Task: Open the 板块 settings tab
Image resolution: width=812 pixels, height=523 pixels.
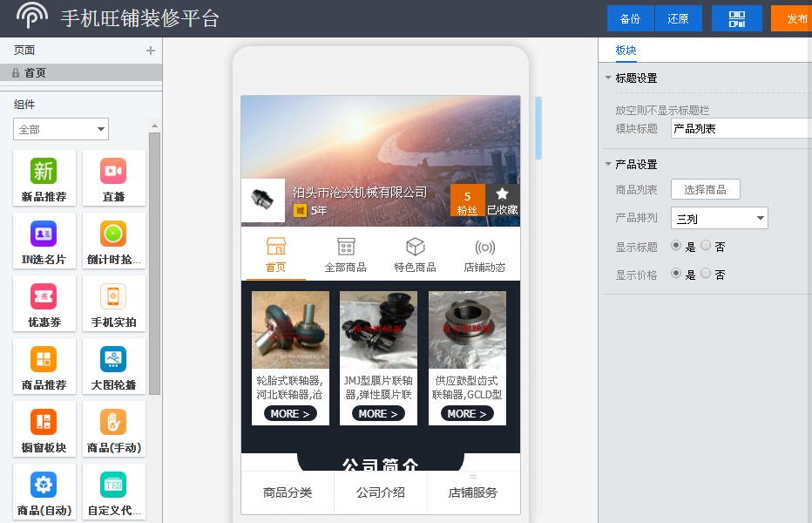Action: point(626,51)
